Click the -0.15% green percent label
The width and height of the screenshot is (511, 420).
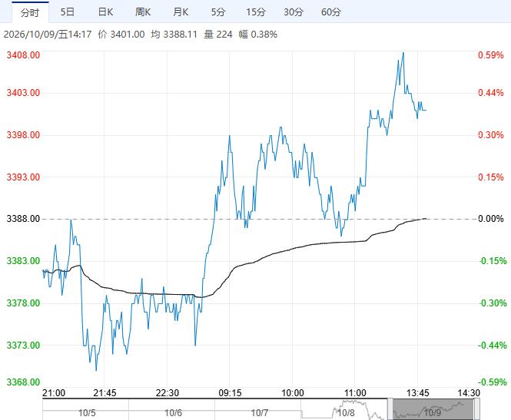click(x=493, y=261)
